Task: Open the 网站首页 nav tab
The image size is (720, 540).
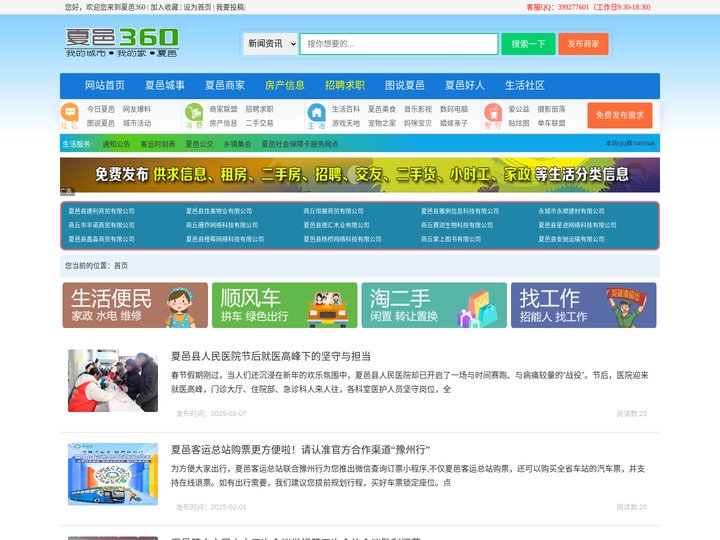Action: click(105, 85)
